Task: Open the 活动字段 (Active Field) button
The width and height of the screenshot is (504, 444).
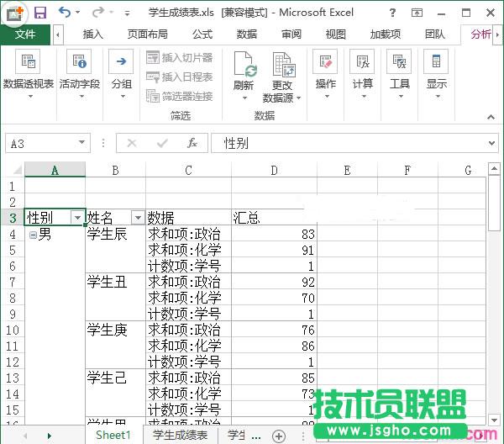Action: [80, 63]
